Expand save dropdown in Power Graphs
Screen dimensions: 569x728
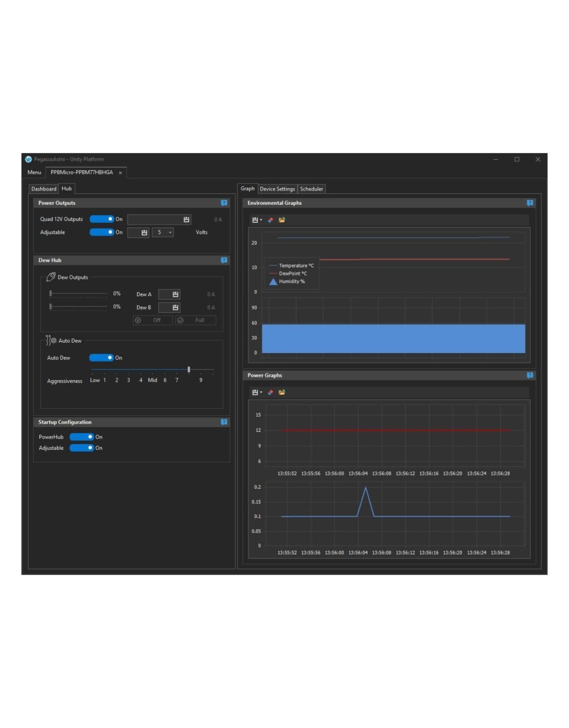coord(261,392)
